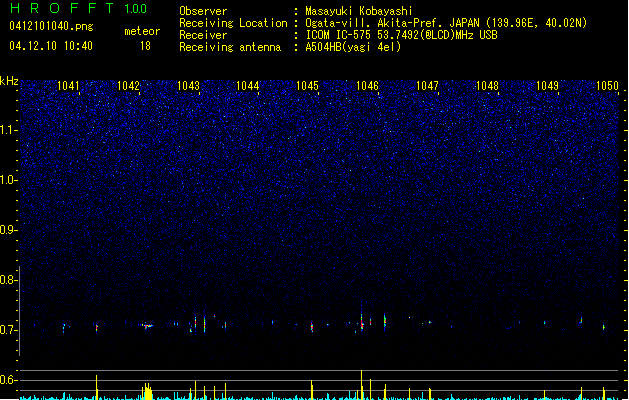Click the HROFFT 1.0.0 title text
629x400 pixels.
coord(79,8)
